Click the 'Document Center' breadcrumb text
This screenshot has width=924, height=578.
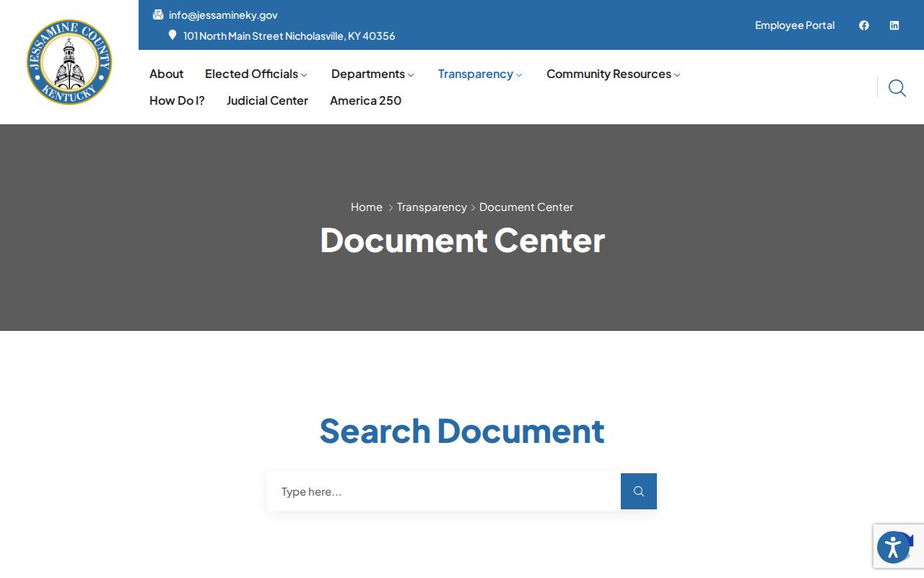click(526, 207)
